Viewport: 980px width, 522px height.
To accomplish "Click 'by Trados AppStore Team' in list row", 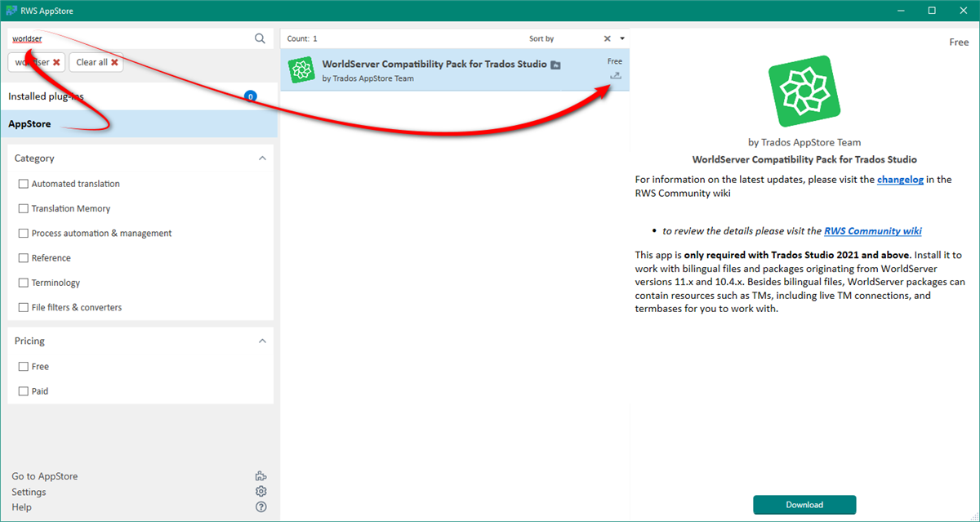I will [368, 78].
